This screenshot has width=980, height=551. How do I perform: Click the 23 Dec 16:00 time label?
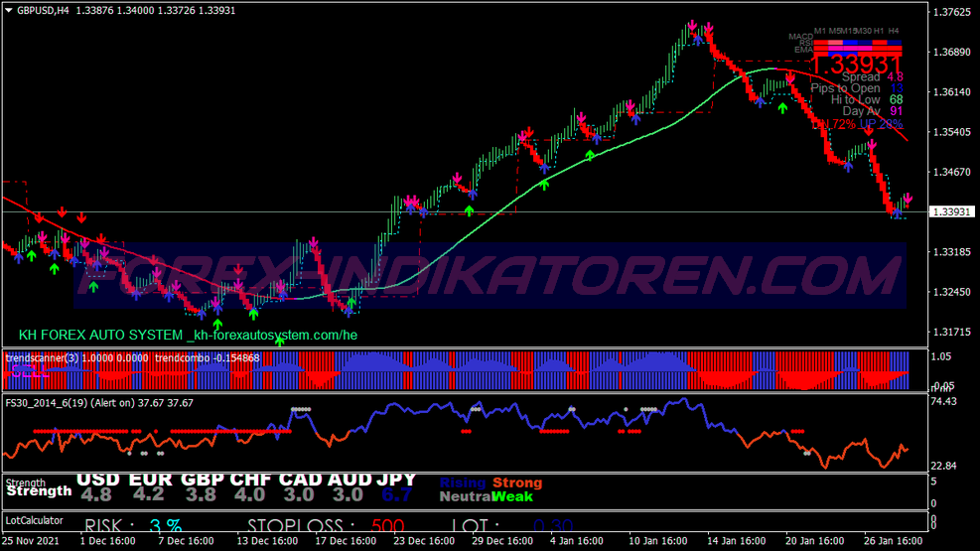click(424, 541)
